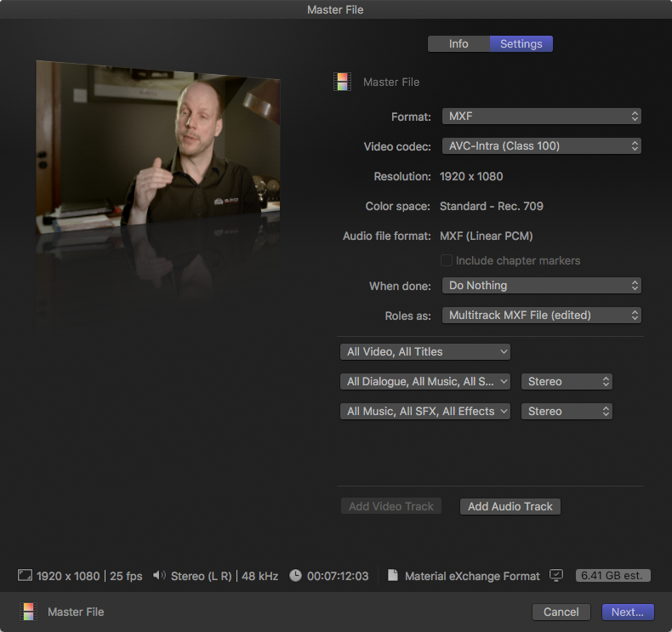Expand the All Dialogue, All Music roles dropdown
The width and height of the screenshot is (672, 632).
tap(425, 381)
